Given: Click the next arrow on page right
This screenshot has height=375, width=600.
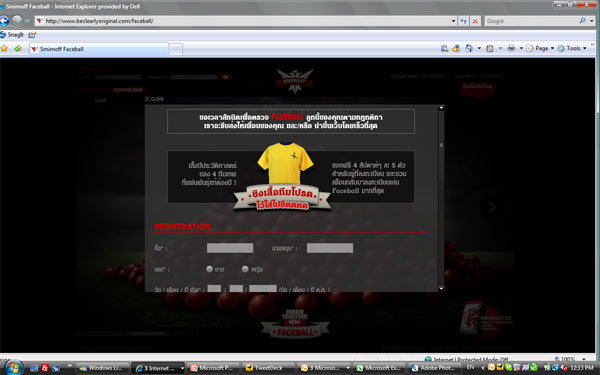Looking at the screenshot, I should 491,207.
